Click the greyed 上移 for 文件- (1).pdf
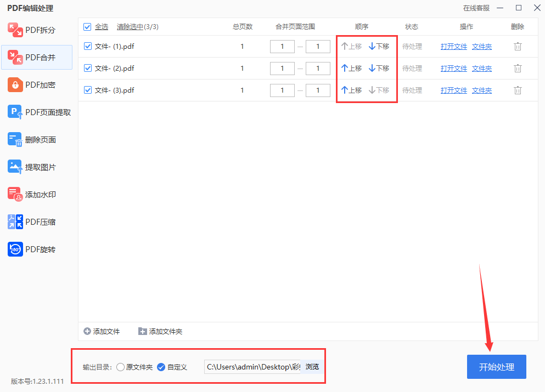 (351, 46)
